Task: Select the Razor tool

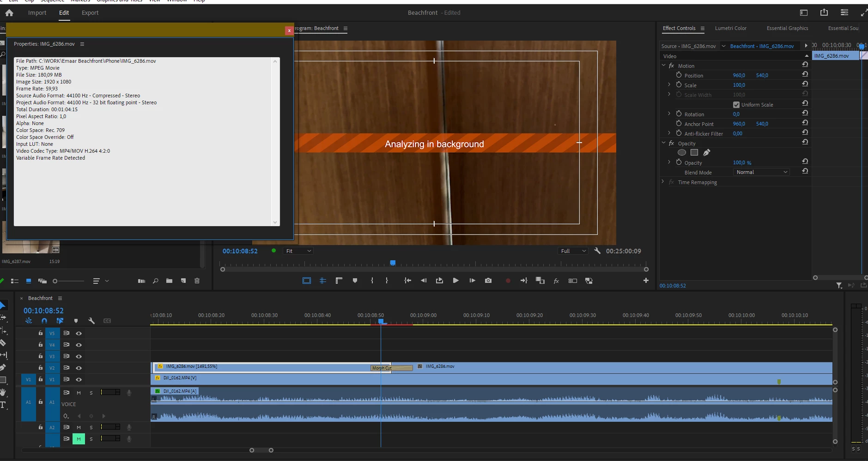Action: 2,343
